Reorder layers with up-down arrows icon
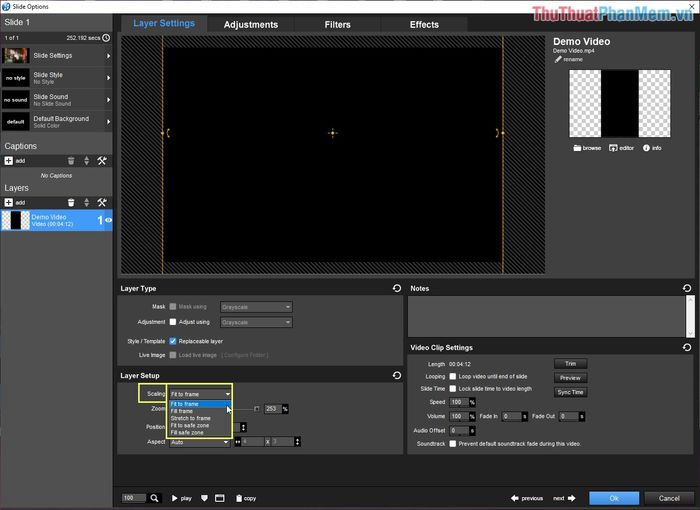This screenshot has height=510, width=700. pyautogui.click(x=87, y=202)
